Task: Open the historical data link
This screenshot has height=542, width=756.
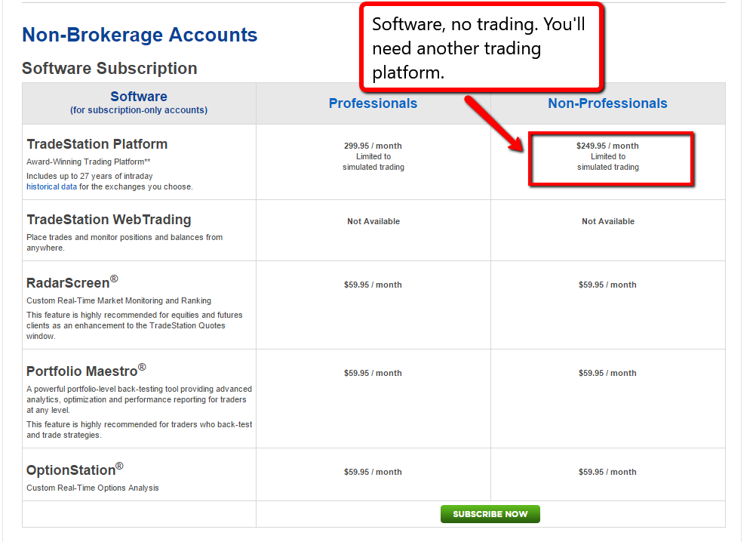Action: [x=51, y=186]
